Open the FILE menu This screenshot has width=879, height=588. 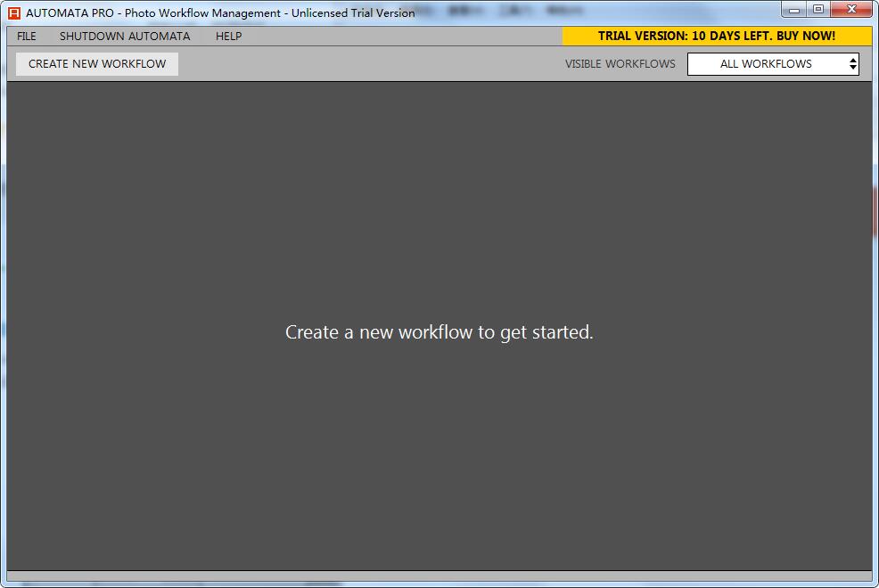[x=27, y=37]
